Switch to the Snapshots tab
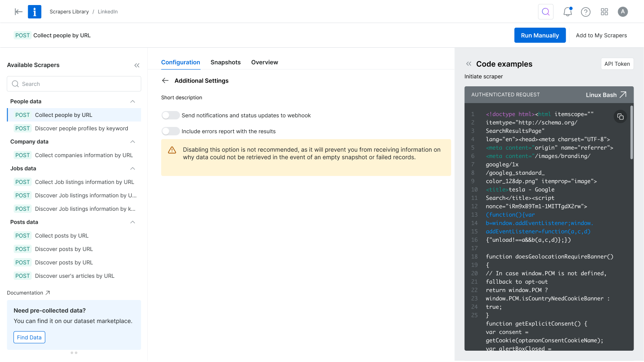Viewport: 644px width, 362px height. point(225,62)
